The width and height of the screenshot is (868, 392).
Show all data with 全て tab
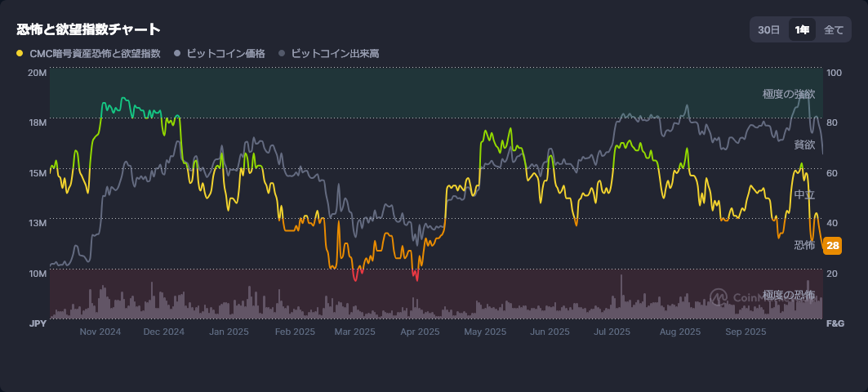pos(834,30)
